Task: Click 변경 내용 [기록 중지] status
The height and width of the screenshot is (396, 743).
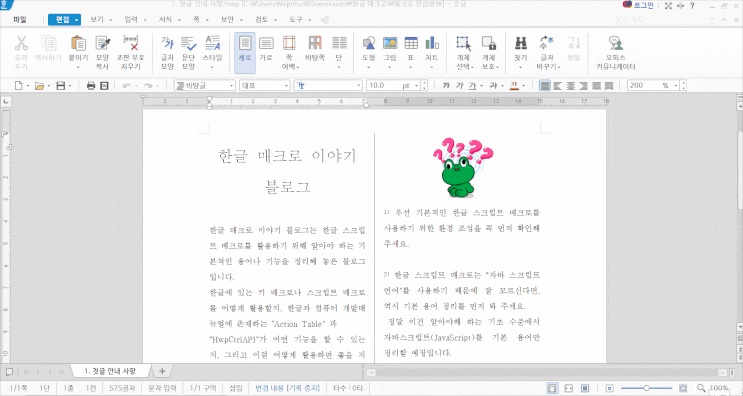Action: pyautogui.click(x=288, y=388)
